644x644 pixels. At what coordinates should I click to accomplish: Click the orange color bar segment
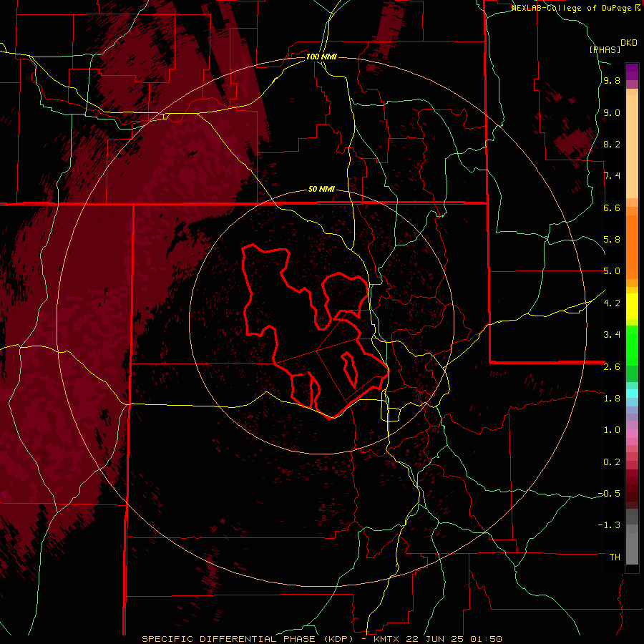coord(632,248)
